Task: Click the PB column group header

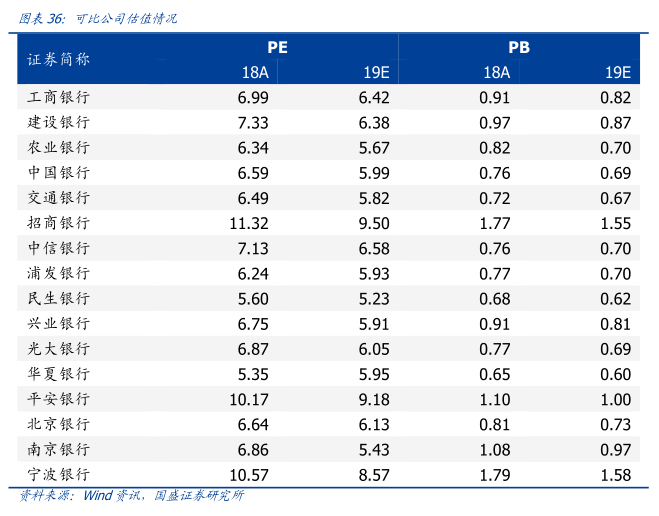Action: click(x=518, y=47)
